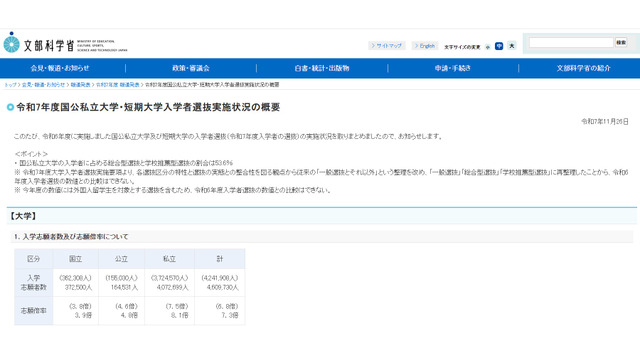
Task: Click heading 1. 入学志願者数及び志願倍率について
Action: (x=71, y=237)
